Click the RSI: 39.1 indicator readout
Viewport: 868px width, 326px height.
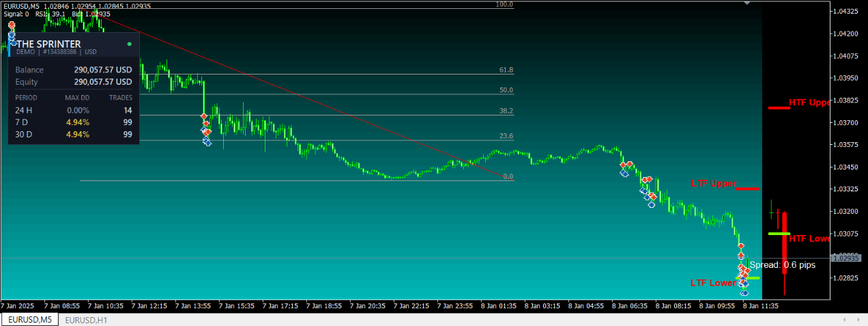click(50, 14)
